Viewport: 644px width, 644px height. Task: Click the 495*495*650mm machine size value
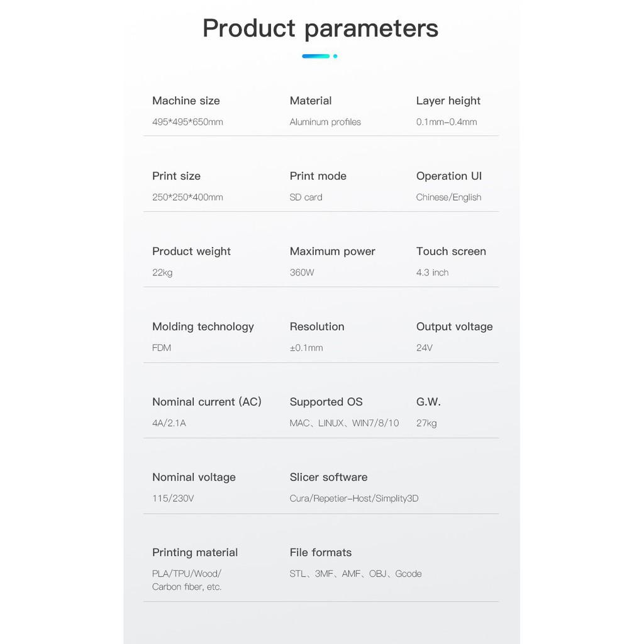coord(187,122)
